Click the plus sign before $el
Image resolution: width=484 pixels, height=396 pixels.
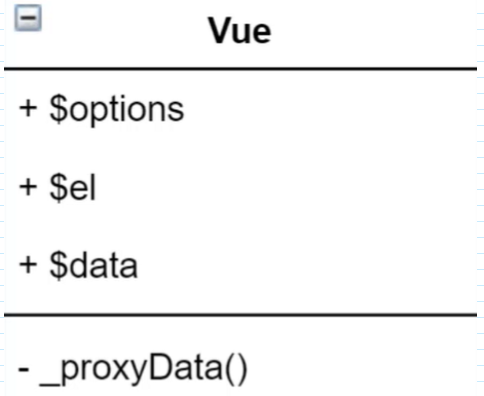click(28, 187)
